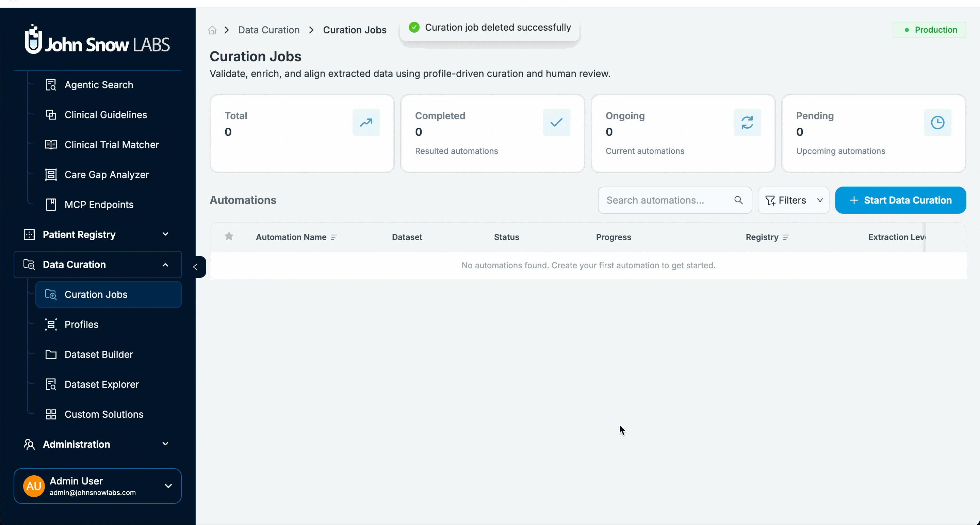Click 'Upcoming automations' card text

tap(840, 151)
